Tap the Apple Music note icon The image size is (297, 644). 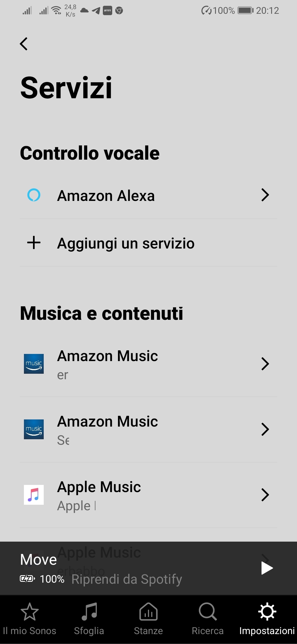(34, 495)
